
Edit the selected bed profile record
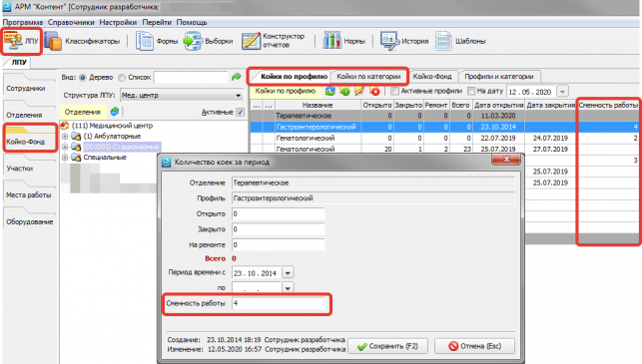point(359,91)
